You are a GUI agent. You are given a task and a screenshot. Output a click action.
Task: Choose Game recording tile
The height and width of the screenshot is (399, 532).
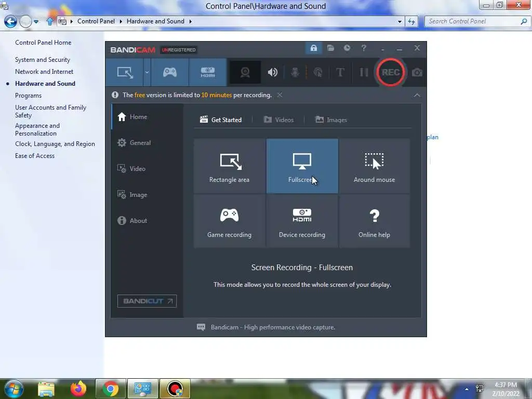(x=229, y=221)
